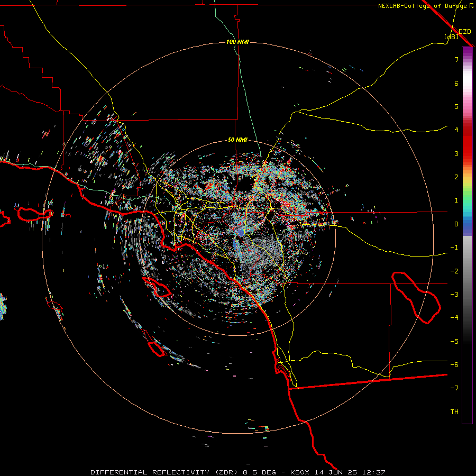476x476 pixels.
Task: Click the 50 NMI range ring label
Action: pyautogui.click(x=237, y=140)
